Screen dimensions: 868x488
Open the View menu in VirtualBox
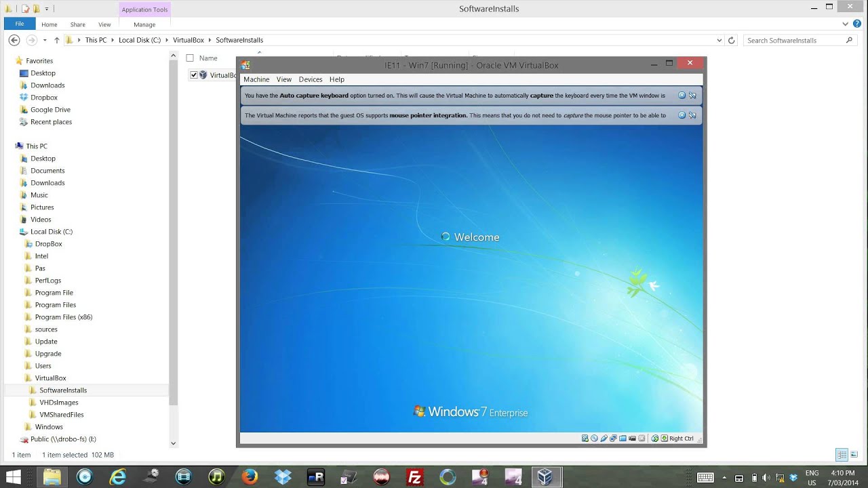point(284,79)
